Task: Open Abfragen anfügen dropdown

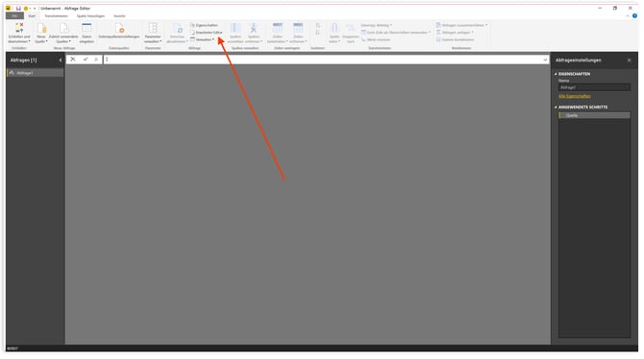Action: (455, 33)
